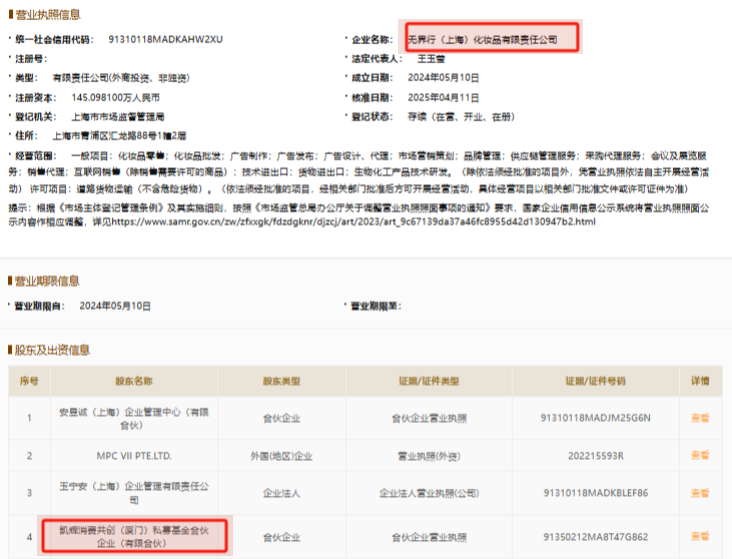Click registered capital 145.098100万人民币
Screen dimensions: 732x559
[x=115, y=98]
